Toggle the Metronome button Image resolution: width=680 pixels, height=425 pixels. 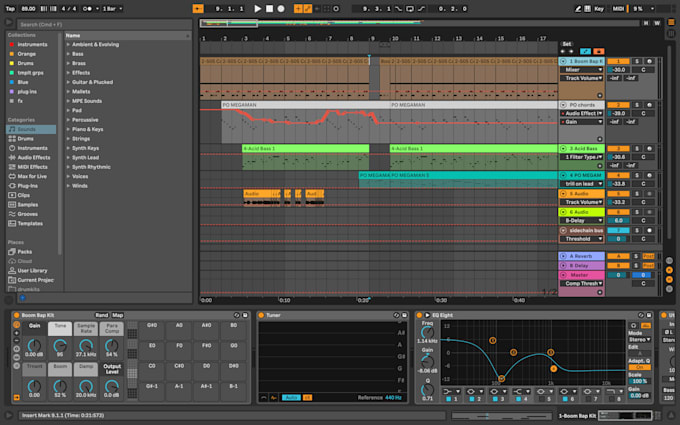point(87,9)
